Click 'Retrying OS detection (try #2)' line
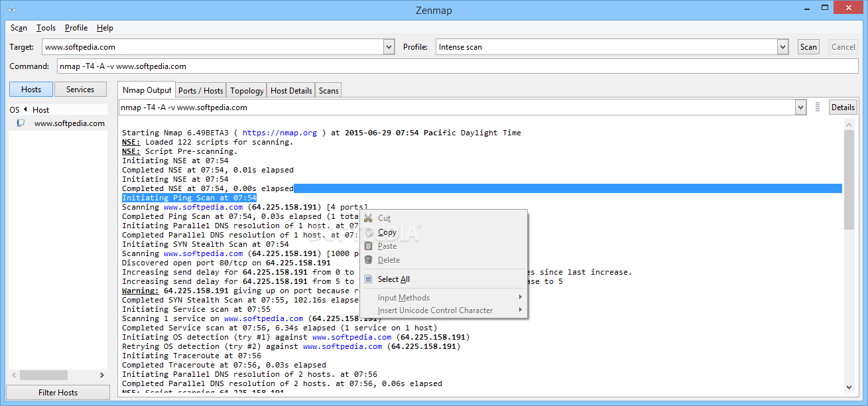The width and height of the screenshot is (868, 406). (291, 346)
